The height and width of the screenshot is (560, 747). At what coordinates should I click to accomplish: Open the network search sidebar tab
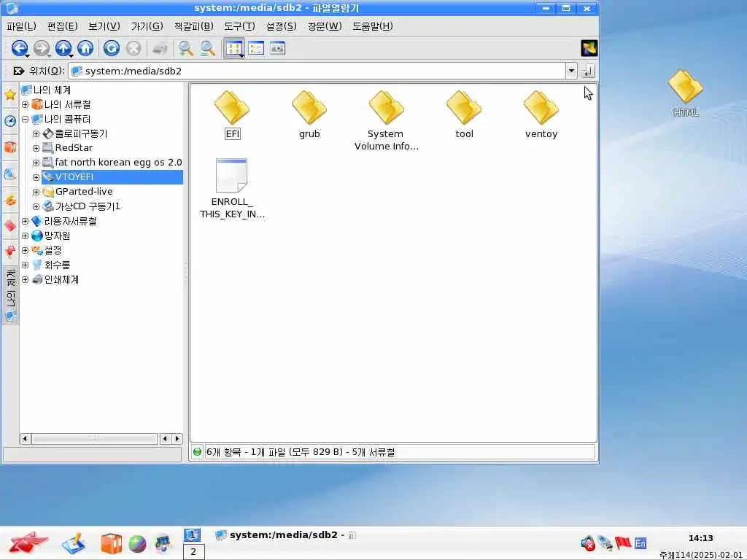tap(10, 174)
